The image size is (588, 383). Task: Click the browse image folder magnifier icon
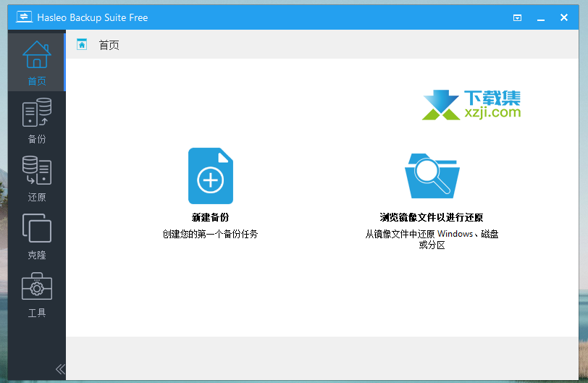[x=432, y=176]
